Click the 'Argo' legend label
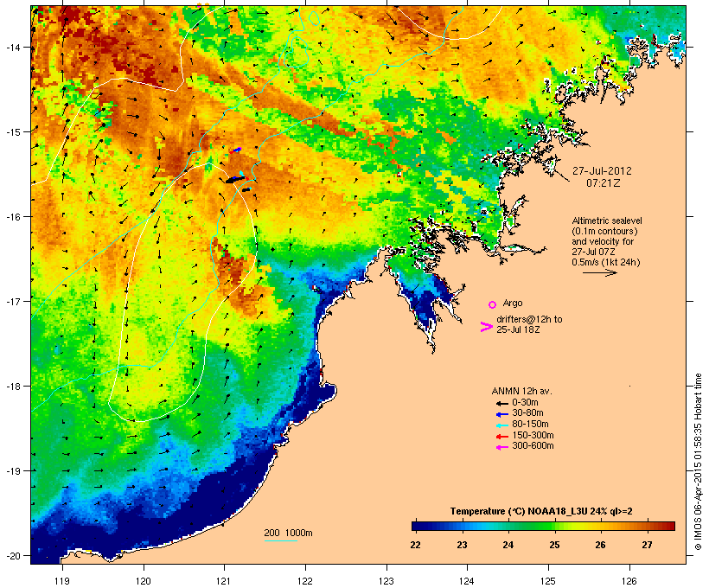This screenshot has height=588, width=709. (513, 303)
